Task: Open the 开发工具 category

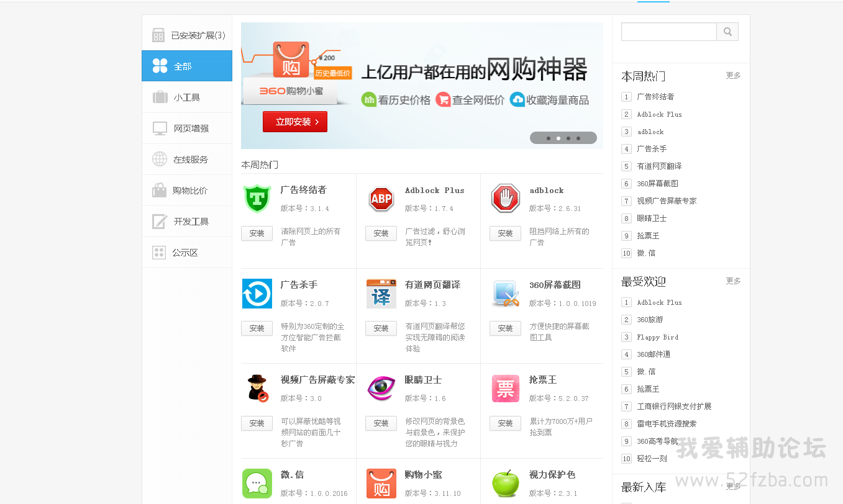Action: click(187, 222)
